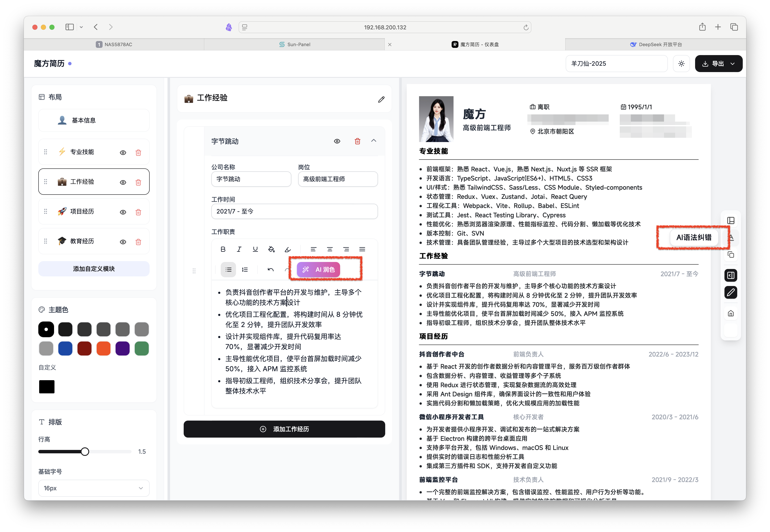Justify text in editor toolbar
The width and height of the screenshot is (770, 532).
click(x=362, y=249)
